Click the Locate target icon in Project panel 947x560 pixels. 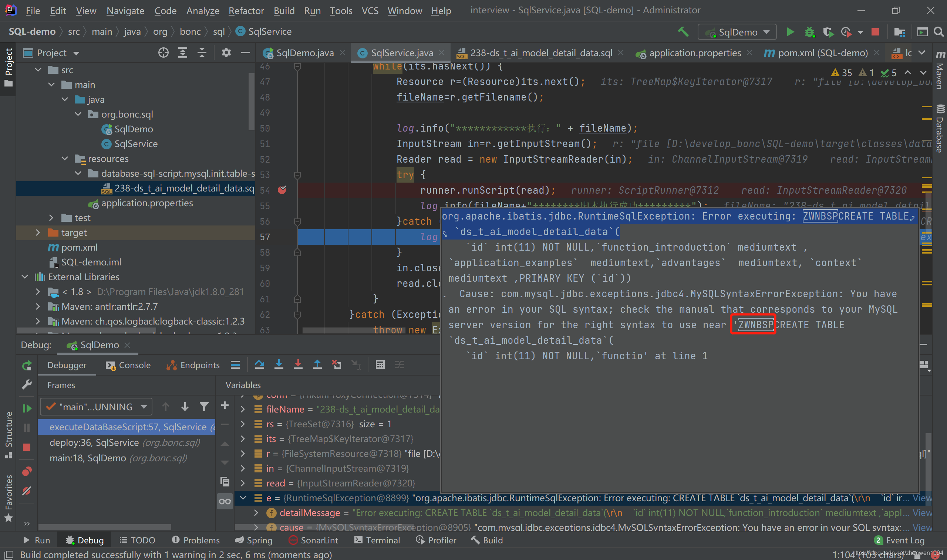coord(163,53)
